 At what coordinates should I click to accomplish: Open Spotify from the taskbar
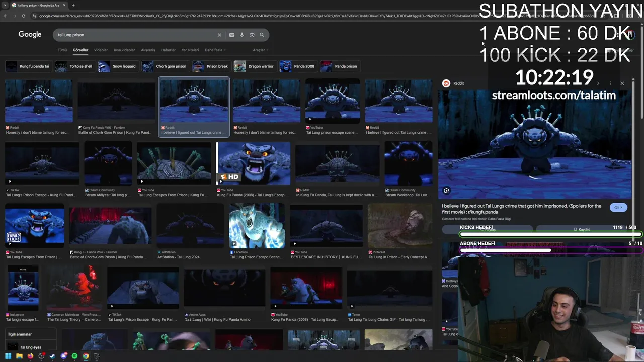[x=74, y=356]
